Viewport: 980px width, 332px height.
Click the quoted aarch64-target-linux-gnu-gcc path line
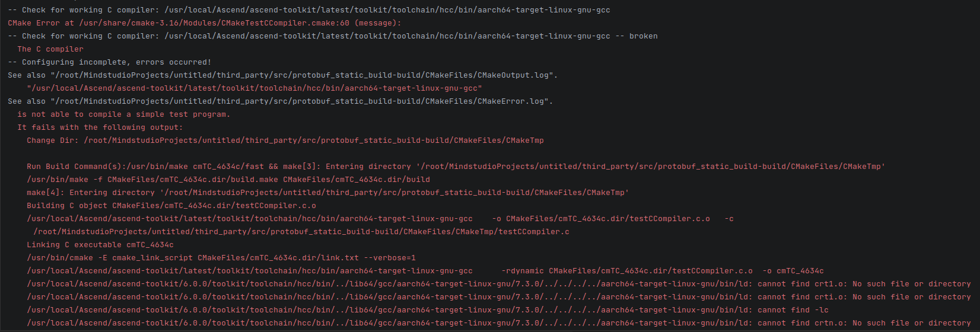click(x=254, y=88)
